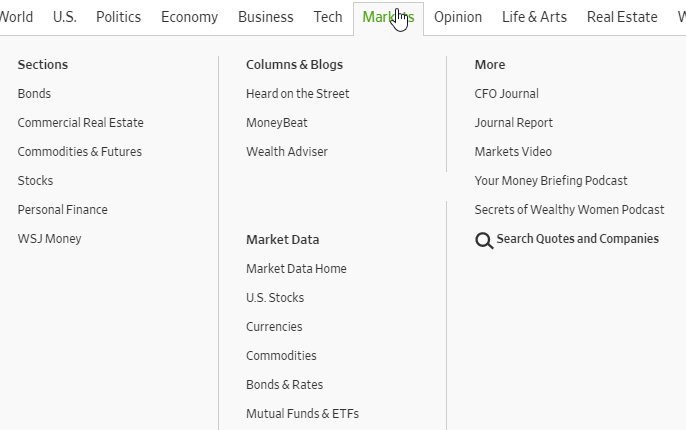686x430 pixels.
Task: Open the Markets tab
Action: (x=388, y=17)
